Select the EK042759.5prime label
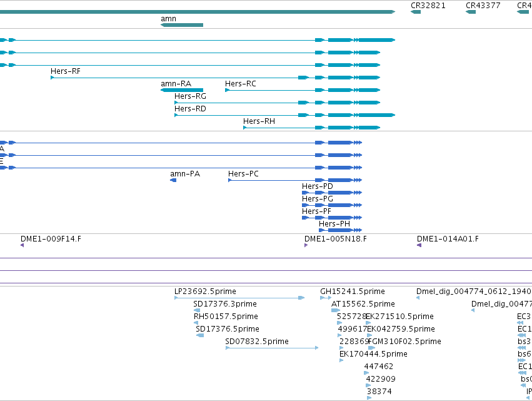The width and height of the screenshot is (532, 401). (401, 329)
